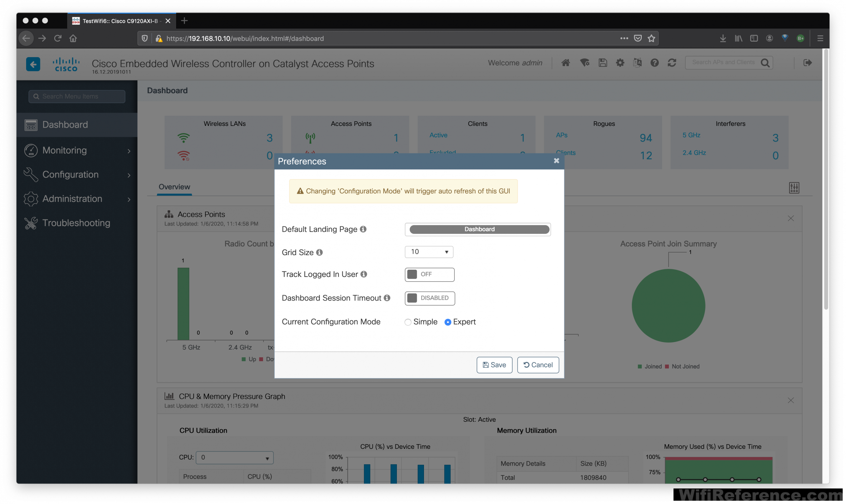
Task: Click the green Joined pie chart
Action: 668,306
